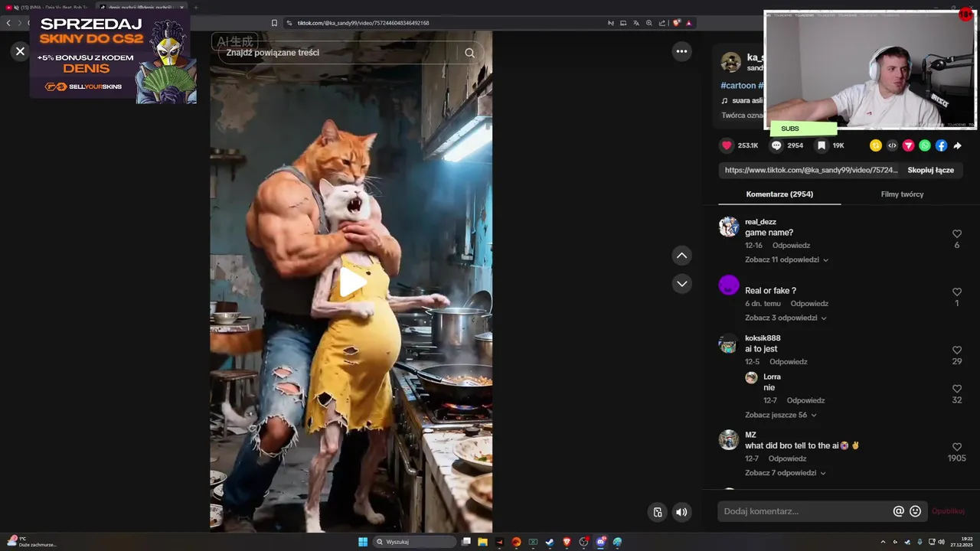The image size is (980, 551).
Task: Open the Windows Start menu
Action: click(363, 542)
